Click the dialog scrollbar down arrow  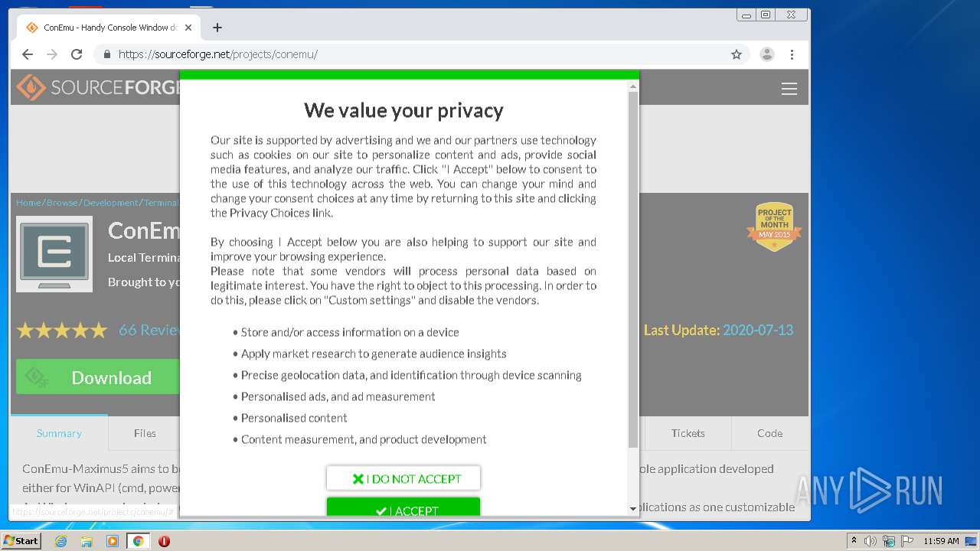(x=632, y=508)
